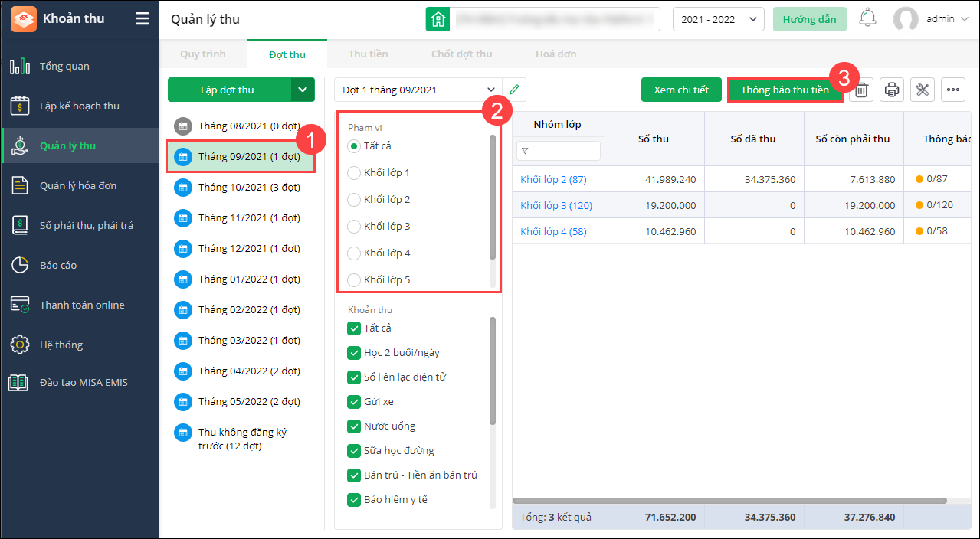Collapse the sidebar with the hamburger menu
Image resolution: width=980 pixels, height=539 pixels.
click(x=143, y=19)
